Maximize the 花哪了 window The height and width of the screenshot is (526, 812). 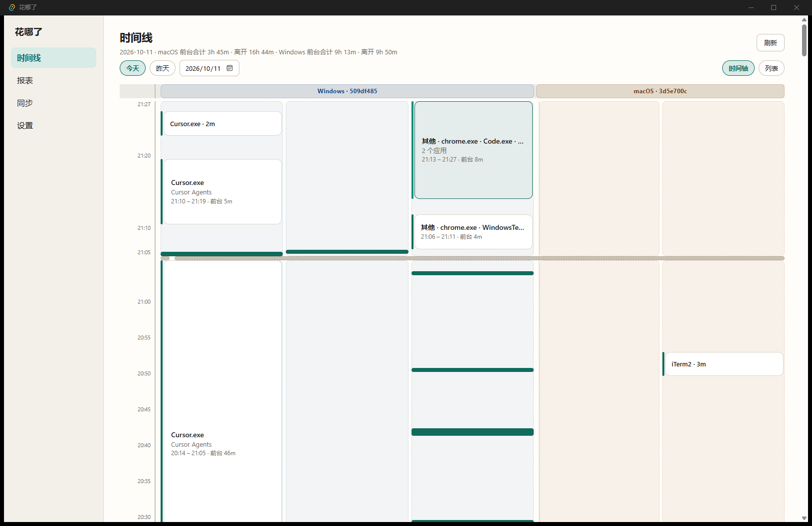774,7
